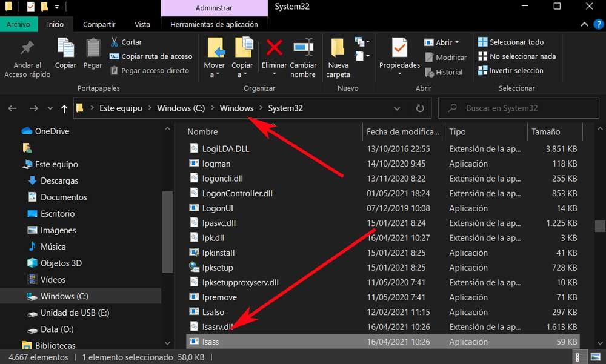This screenshot has width=606, height=364.
Task: Switch to large icons view in status bar
Action: pyautogui.click(x=596, y=357)
